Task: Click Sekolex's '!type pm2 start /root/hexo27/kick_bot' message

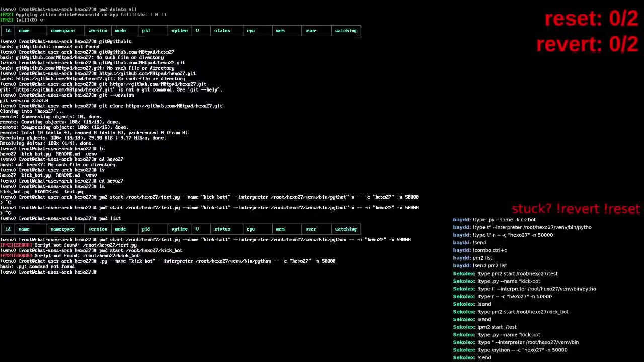Action: pos(511,312)
